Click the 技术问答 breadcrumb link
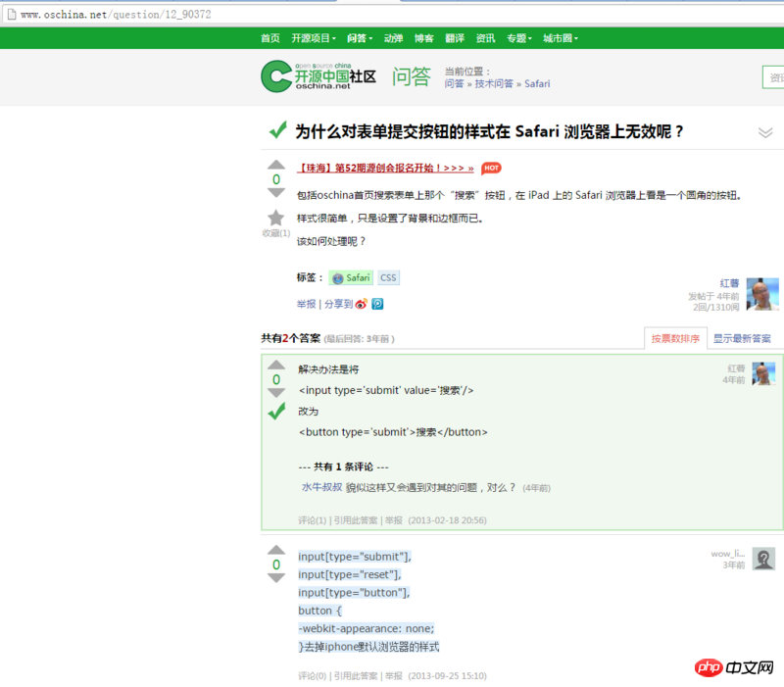 (x=494, y=83)
